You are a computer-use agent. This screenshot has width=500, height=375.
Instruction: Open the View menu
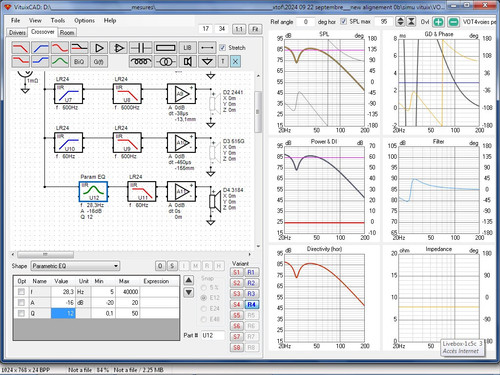35,20
